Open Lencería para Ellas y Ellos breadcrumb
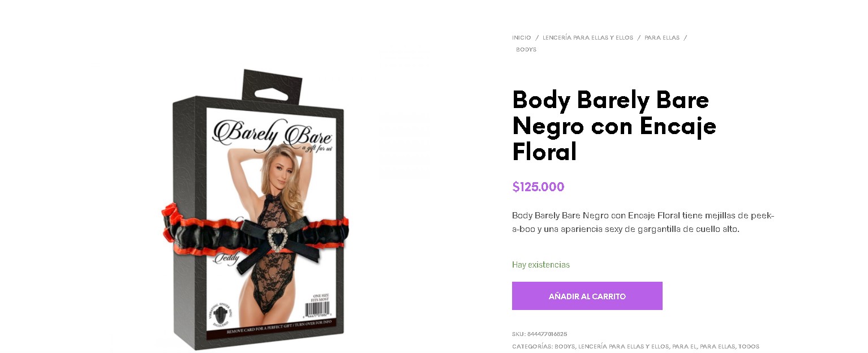This screenshot has width=868, height=353. [x=588, y=38]
